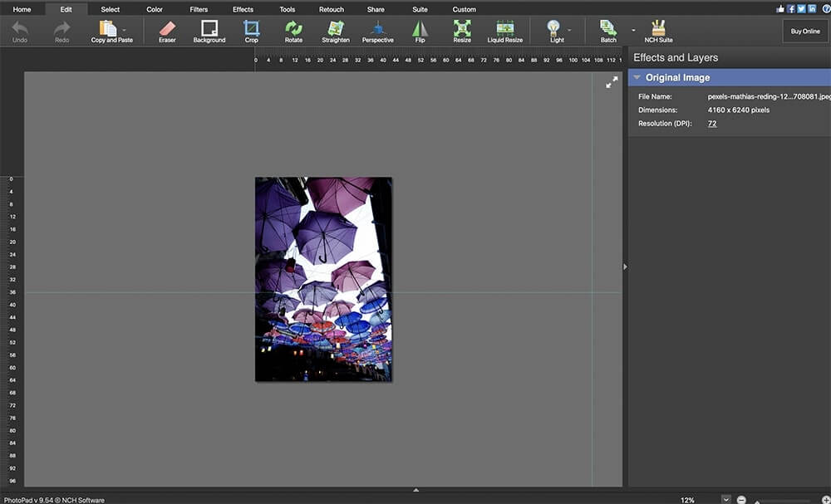Select the Resize tool
831x504 pixels.
tap(462, 32)
